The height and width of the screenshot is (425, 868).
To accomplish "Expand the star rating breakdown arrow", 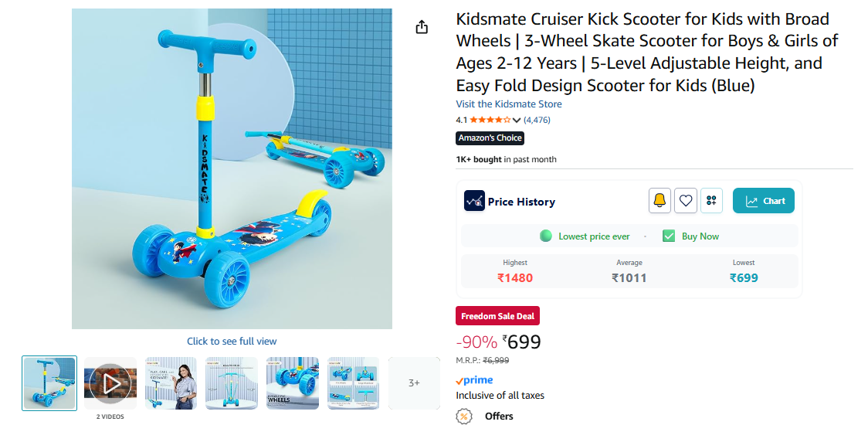I will click(x=517, y=120).
